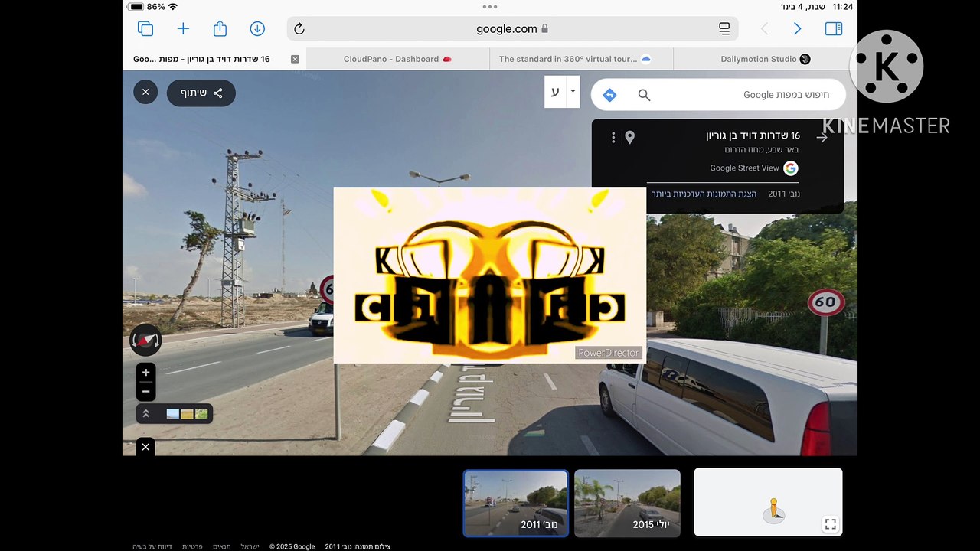Image resolution: width=980 pixels, height=551 pixels.
Task: Click the battery indicator in status bar
Action: coord(135,6)
